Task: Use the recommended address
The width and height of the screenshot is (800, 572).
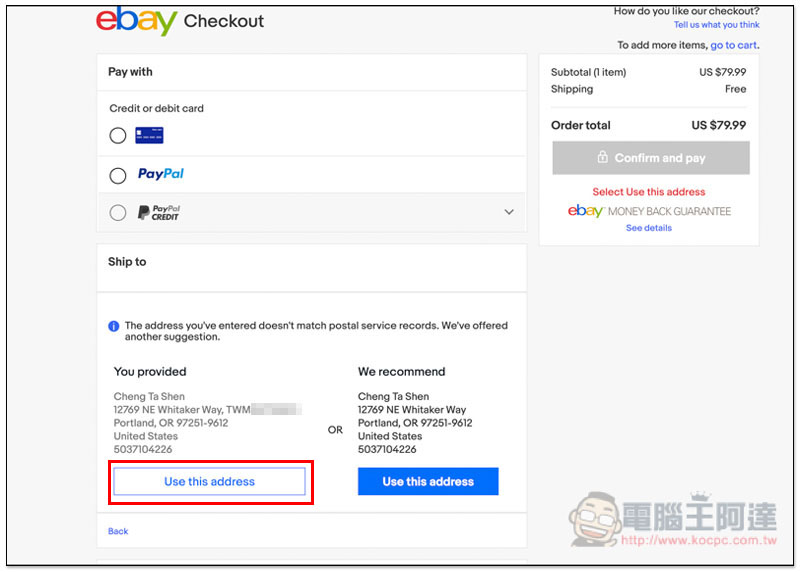Action: click(x=428, y=482)
